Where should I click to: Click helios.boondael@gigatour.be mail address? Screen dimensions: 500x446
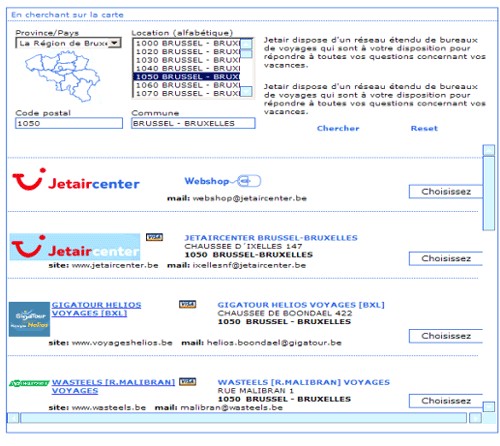tap(274, 343)
